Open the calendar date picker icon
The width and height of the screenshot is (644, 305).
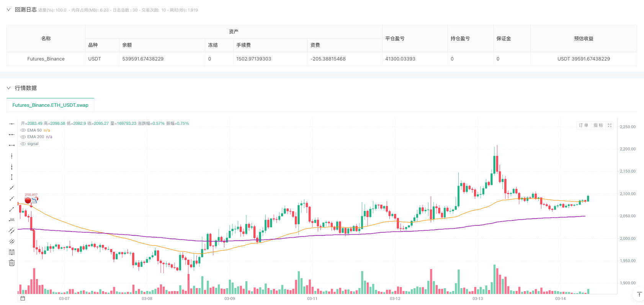point(23,298)
